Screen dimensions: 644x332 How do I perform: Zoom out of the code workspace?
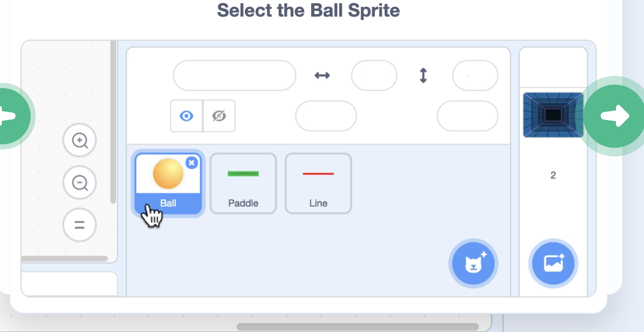tap(80, 183)
